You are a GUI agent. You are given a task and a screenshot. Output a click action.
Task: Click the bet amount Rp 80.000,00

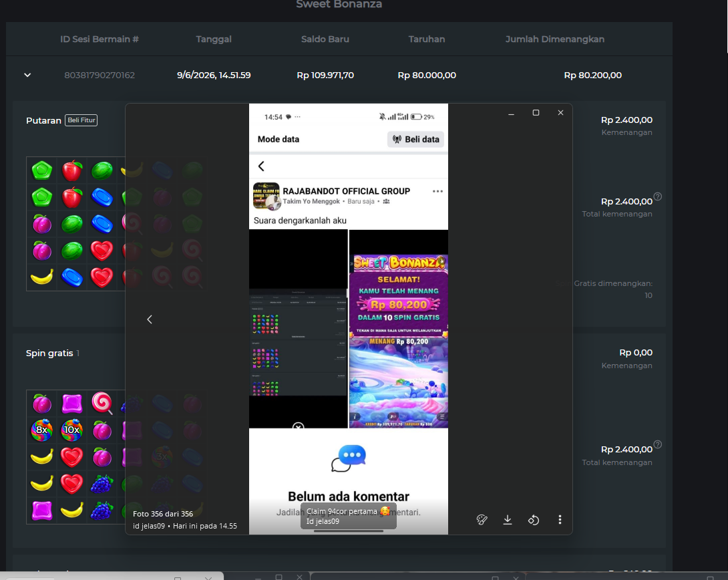(427, 75)
